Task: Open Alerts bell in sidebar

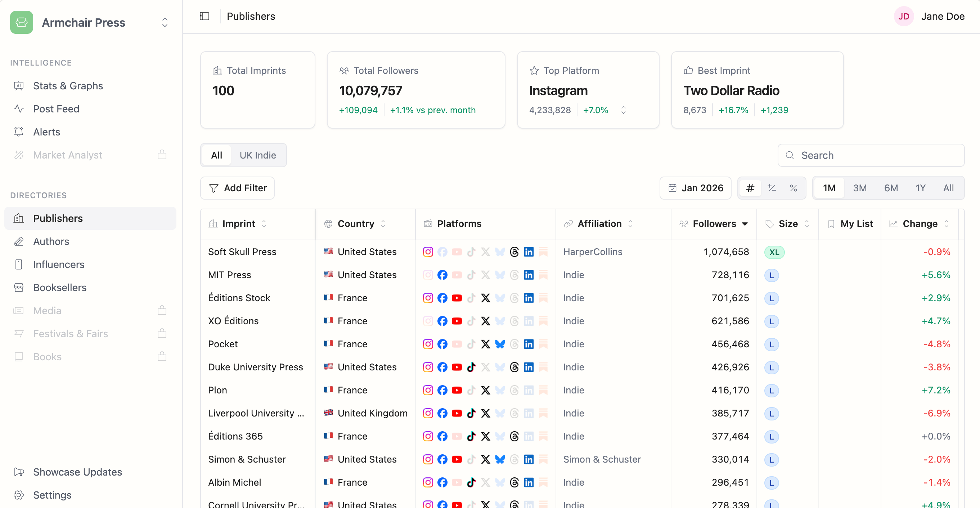Action: coord(46,132)
